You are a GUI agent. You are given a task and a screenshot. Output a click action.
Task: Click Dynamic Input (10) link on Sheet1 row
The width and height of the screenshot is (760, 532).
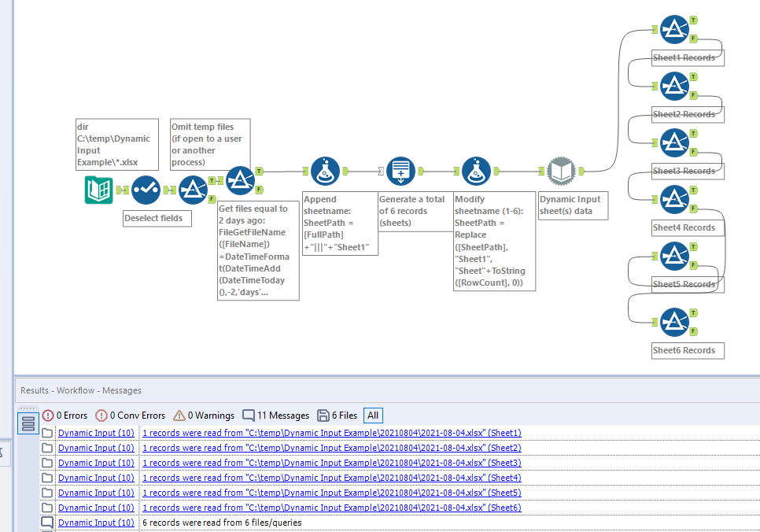coord(96,433)
